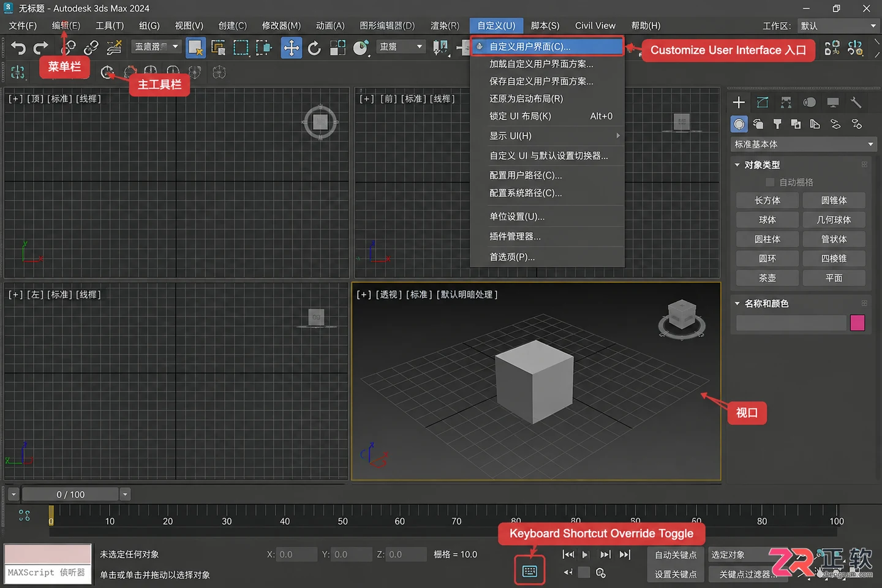Click the 球体 sphere button
Viewport: 882px width, 588px height.
(x=767, y=220)
